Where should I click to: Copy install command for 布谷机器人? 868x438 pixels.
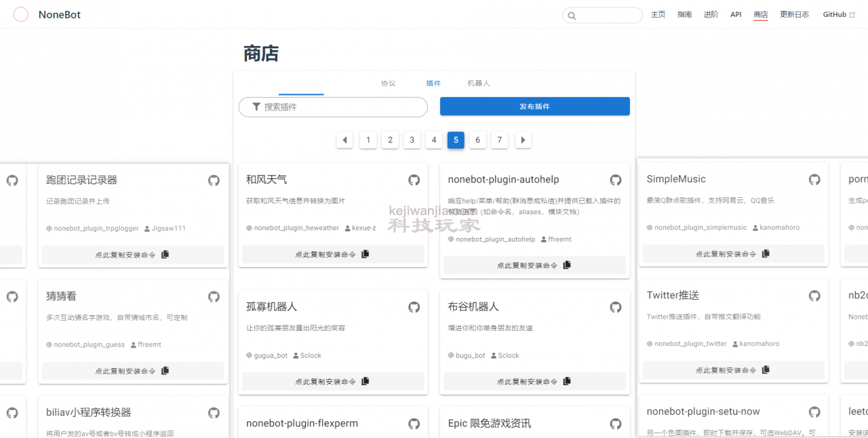point(534,382)
